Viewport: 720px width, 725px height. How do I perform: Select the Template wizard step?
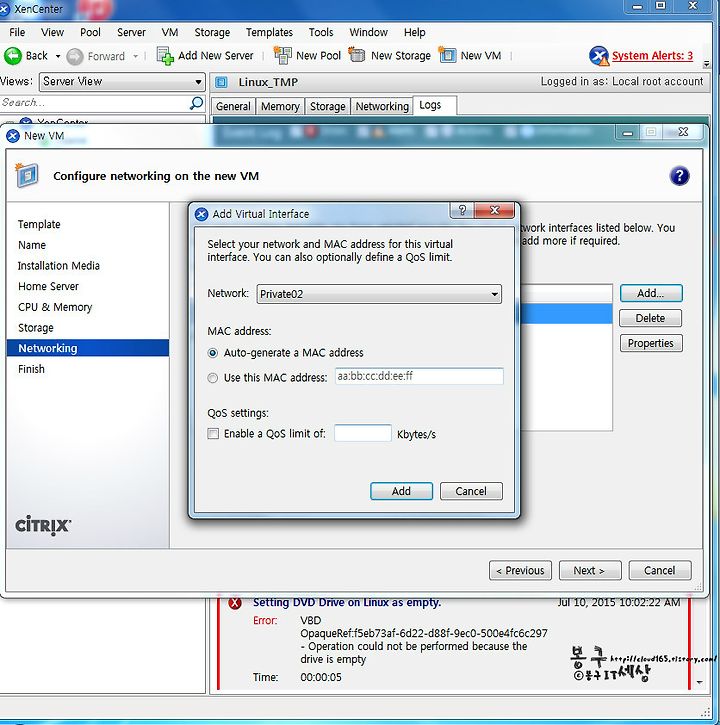(39, 225)
